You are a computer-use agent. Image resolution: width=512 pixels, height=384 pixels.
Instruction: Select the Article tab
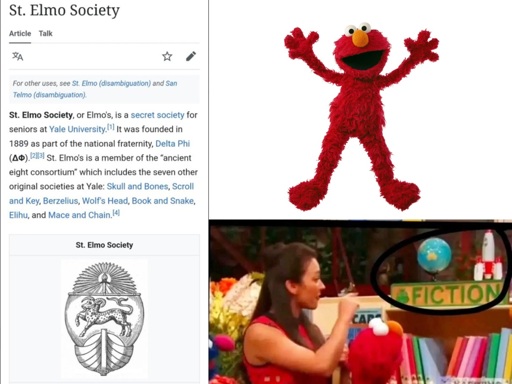[x=20, y=33]
